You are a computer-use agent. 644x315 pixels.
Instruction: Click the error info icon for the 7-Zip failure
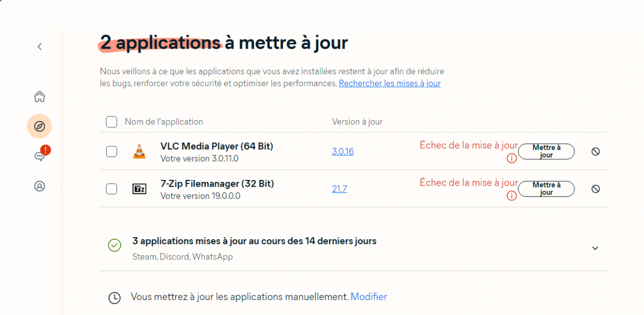point(512,196)
